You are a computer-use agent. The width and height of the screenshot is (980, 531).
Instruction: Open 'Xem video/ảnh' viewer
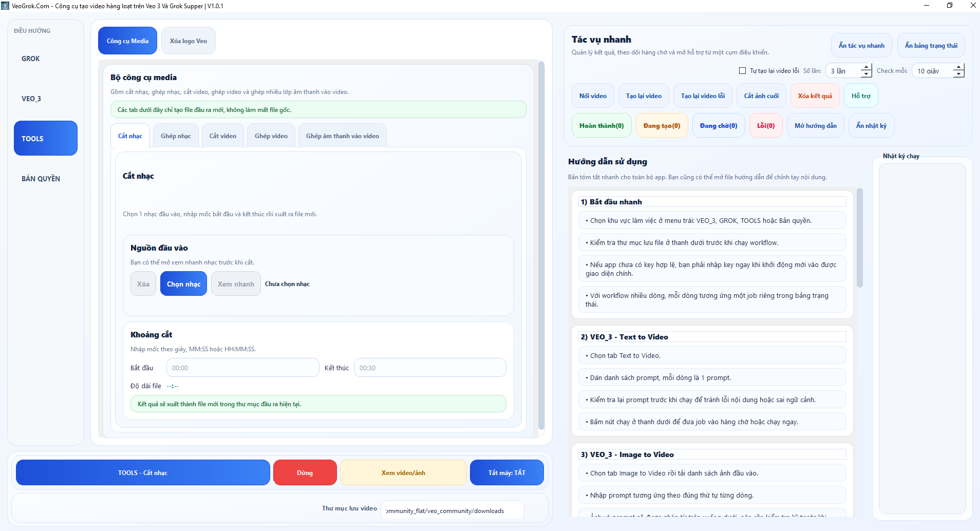tap(403, 472)
